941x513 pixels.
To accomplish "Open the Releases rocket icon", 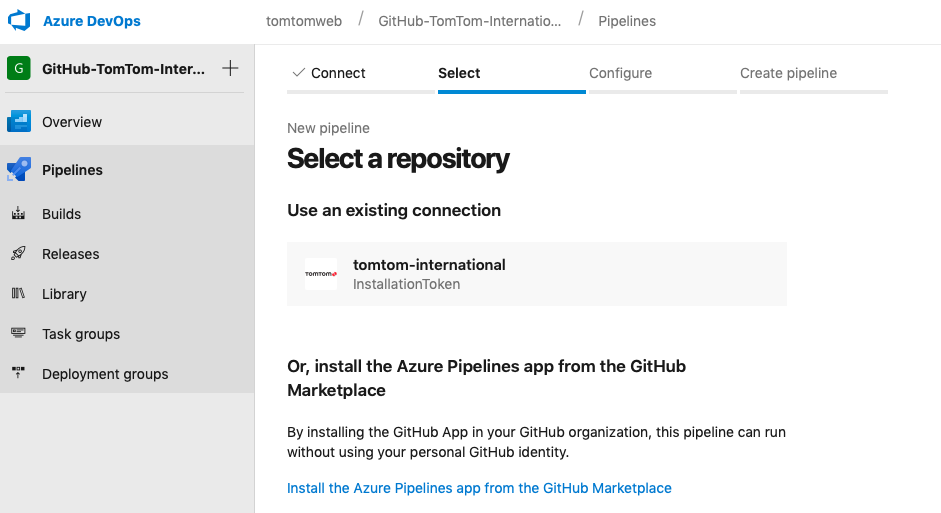I will coord(19,254).
